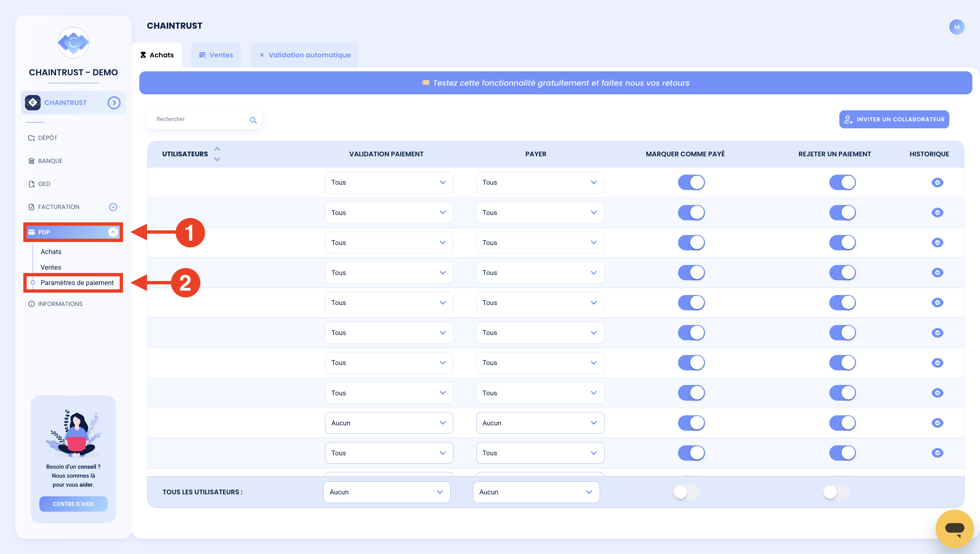Toggle first row Marquer comme payé switch

691,183
